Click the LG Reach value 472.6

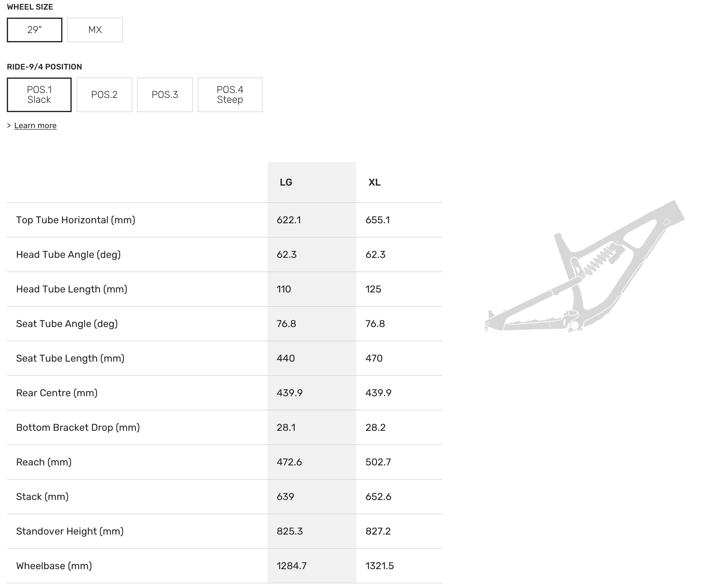coord(289,462)
